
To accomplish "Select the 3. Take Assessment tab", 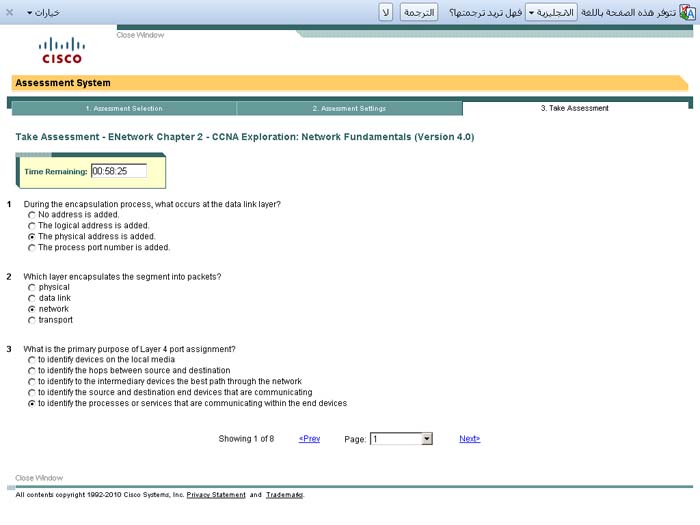I will 575,108.
